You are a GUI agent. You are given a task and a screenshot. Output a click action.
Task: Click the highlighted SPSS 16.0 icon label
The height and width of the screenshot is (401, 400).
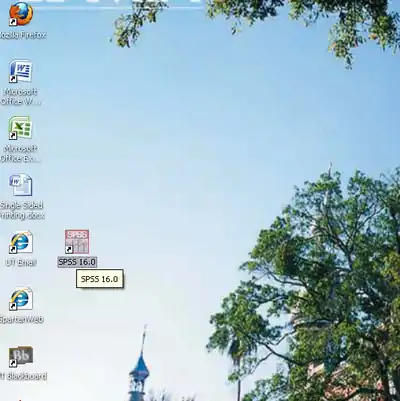[x=77, y=262]
